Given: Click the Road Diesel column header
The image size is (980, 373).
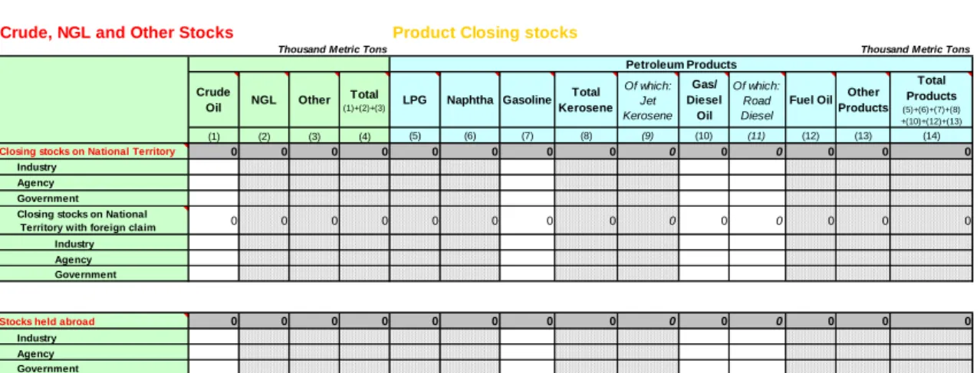Looking at the screenshot, I should [x=757, y=100].
